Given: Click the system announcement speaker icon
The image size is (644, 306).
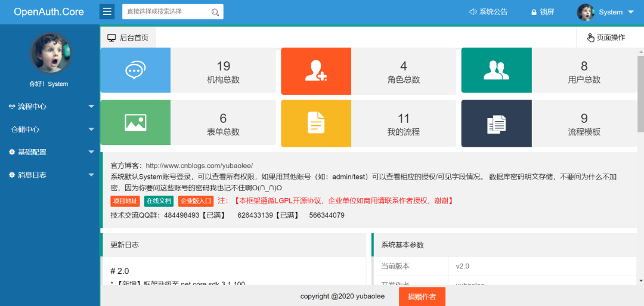Looking at the screenshot, I should [473, 12].
